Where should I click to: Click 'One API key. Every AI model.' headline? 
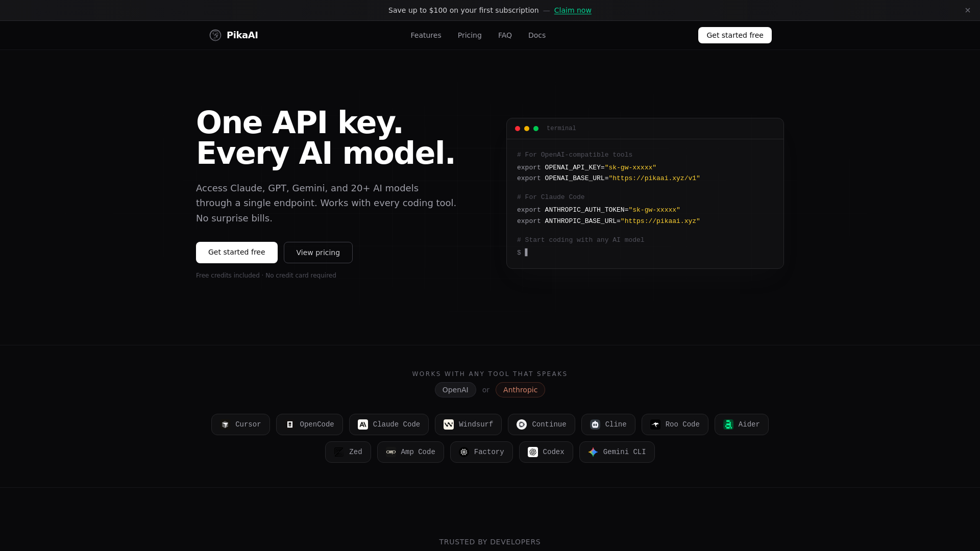click(x=326, y=138)
